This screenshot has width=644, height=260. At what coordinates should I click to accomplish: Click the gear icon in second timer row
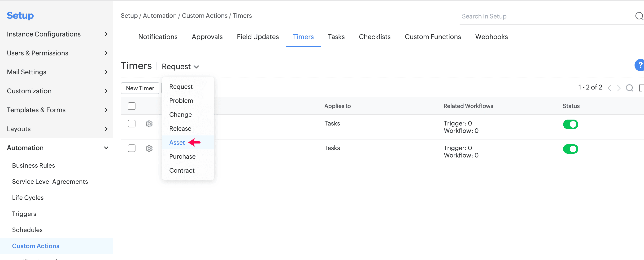point(149,148)
